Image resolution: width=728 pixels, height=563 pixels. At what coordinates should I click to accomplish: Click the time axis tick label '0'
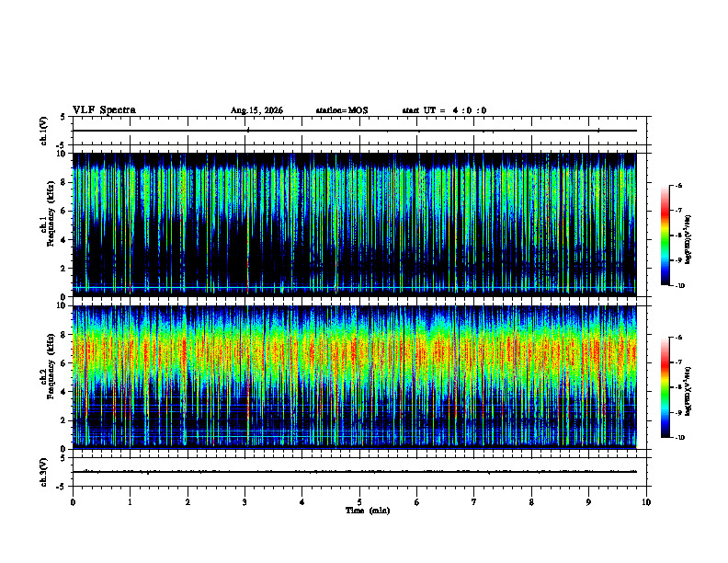click(73, 502)
